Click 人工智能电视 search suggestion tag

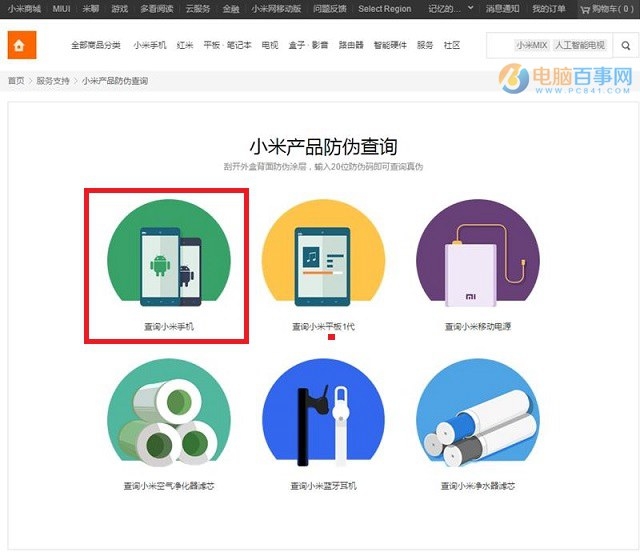(x=580, y=45)
